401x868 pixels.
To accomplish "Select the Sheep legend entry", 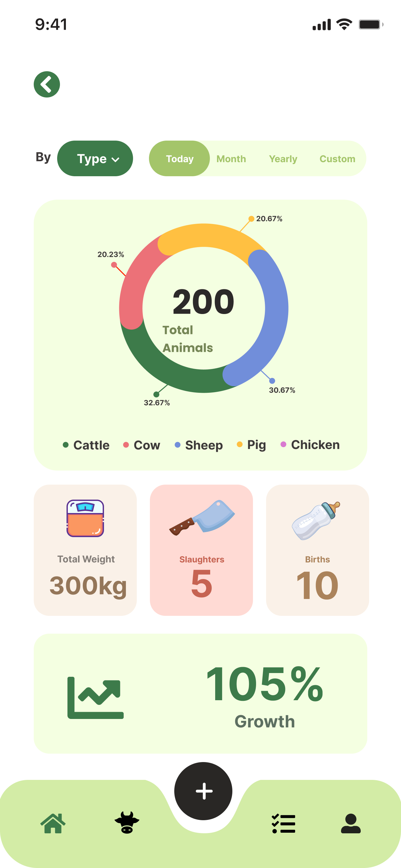I will pos(199,445).
